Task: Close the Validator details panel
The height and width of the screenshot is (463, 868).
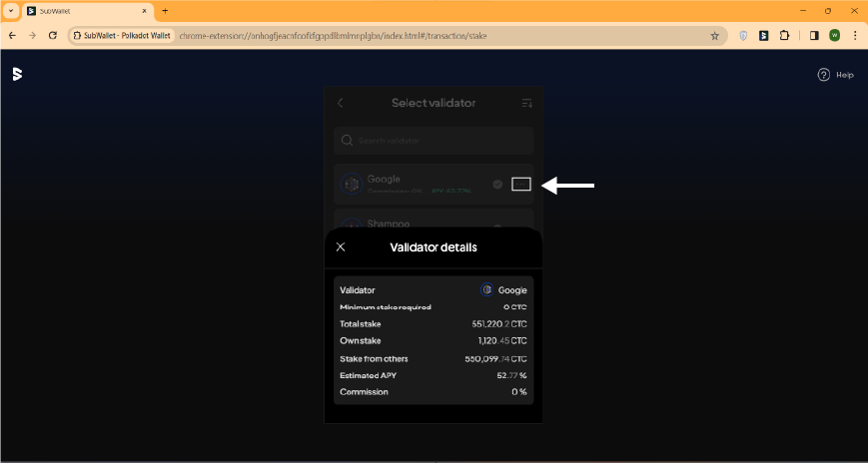Action: point(341,247)
